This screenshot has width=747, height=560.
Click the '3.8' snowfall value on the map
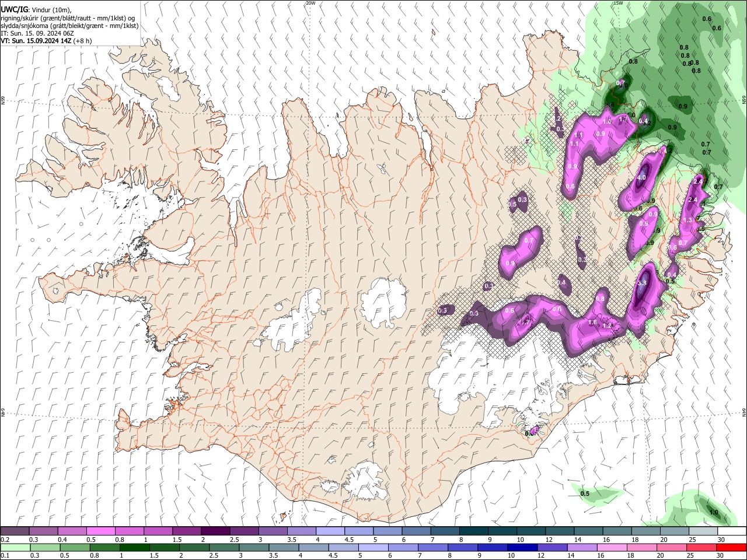(642, 283)
